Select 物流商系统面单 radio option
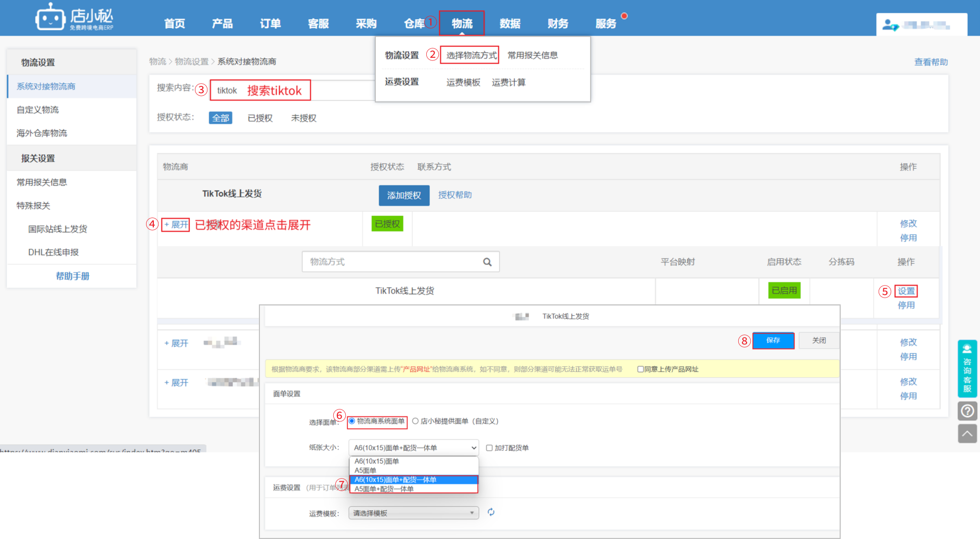Image resolution: width=980 pixels, height=539 pixels. coord(352,421)
